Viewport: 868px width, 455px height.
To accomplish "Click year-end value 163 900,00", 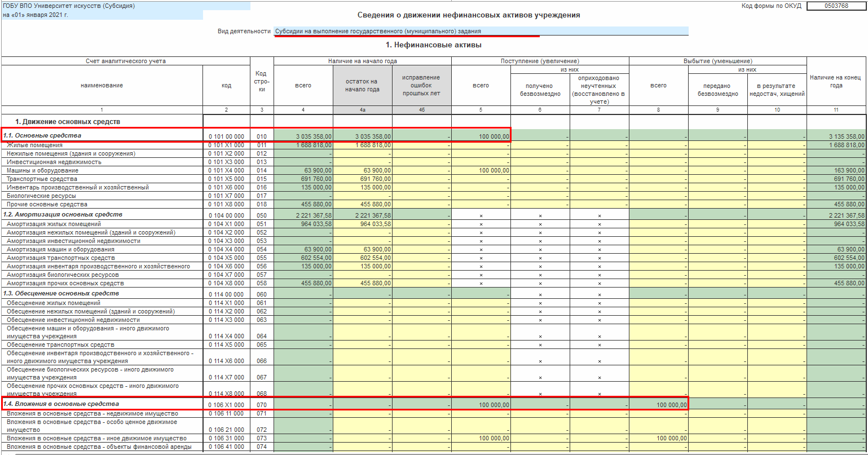I will point(836,170).
